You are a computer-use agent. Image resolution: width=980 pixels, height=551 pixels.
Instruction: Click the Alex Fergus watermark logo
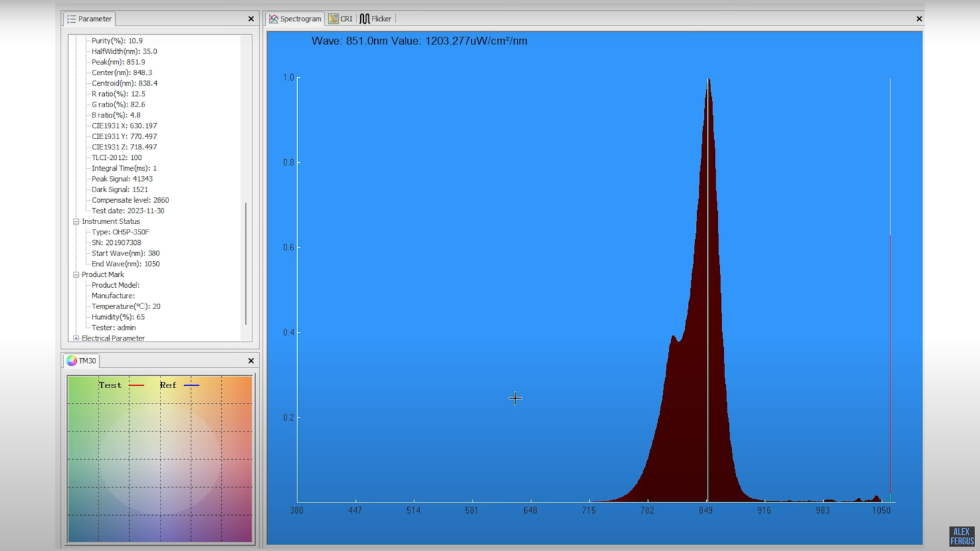coord(962,536)
